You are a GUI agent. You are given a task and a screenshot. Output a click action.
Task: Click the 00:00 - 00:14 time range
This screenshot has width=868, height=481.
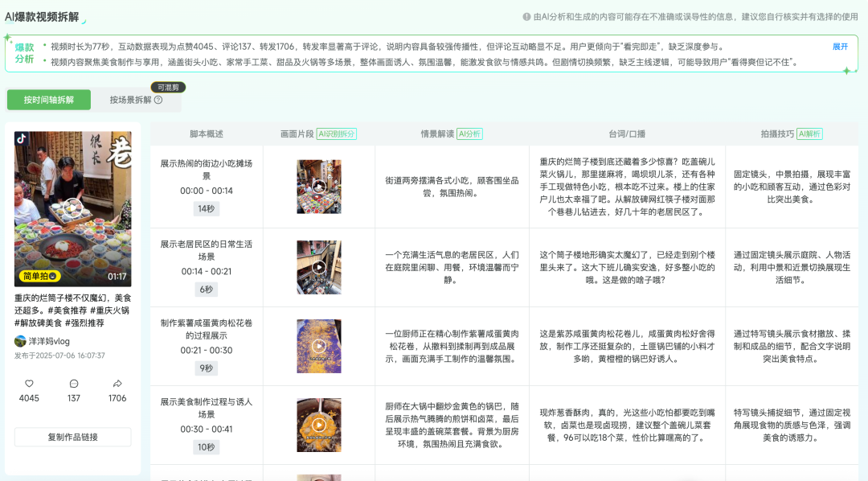coord(207,191)
